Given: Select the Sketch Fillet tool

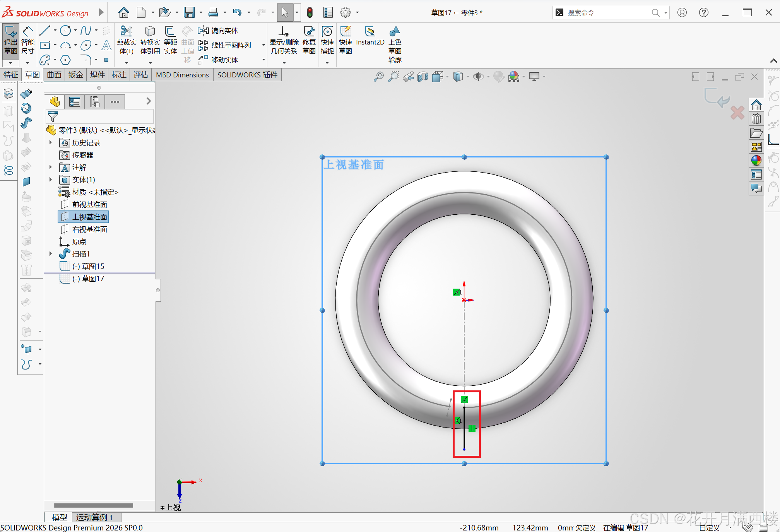Looking at the screenshot, I should pyautogui.click(x=86, y=60).
